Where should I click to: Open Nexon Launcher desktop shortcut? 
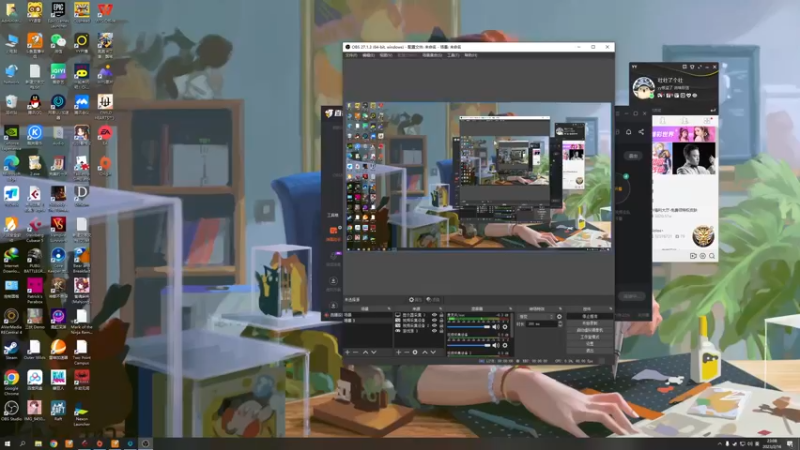coord(82,413)
